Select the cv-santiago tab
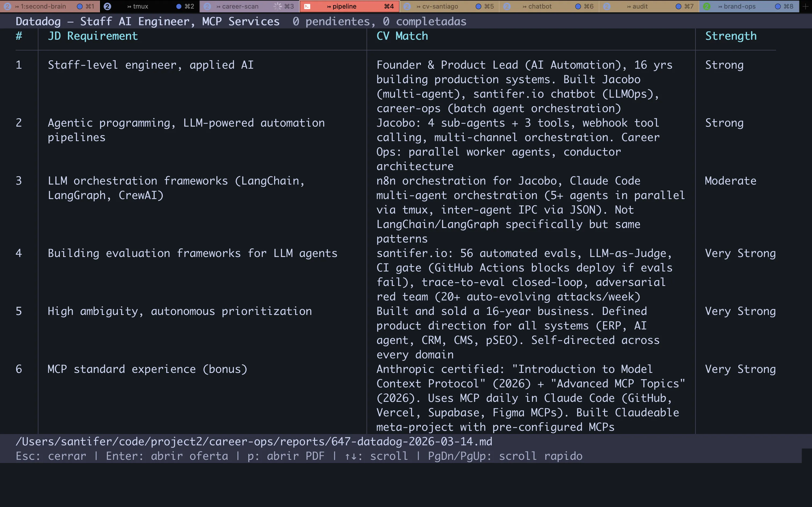The image size is (812, 507). click(440, 6)
